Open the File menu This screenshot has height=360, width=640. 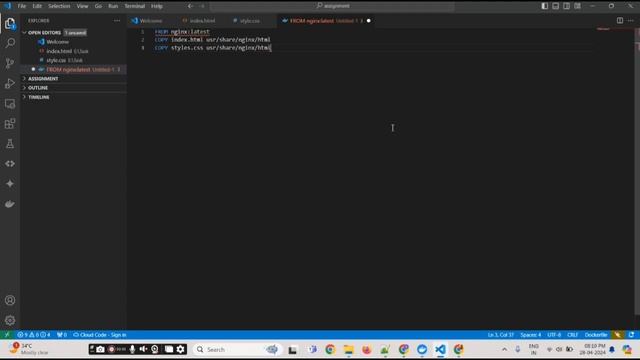pos(22,6)
